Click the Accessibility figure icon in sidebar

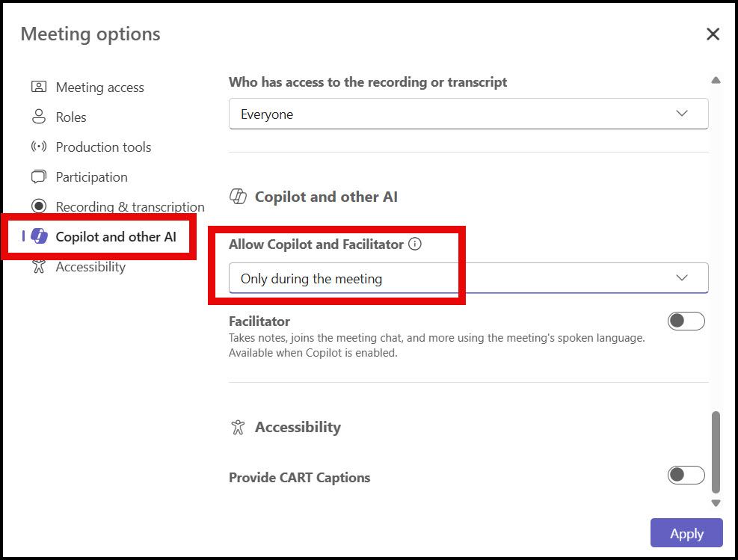click(39, 266)
